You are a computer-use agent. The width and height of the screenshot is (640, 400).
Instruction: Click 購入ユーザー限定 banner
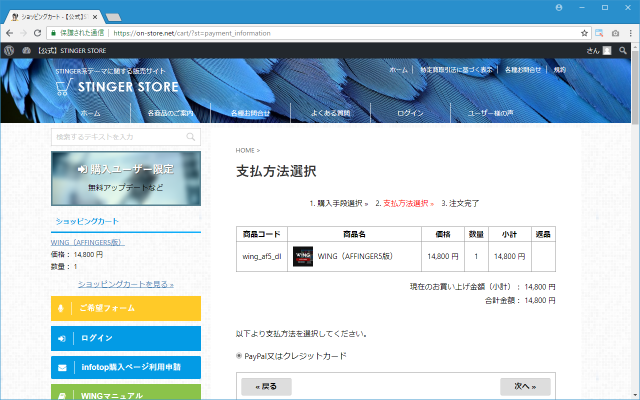pyautogui.click(x=126, y=179)
